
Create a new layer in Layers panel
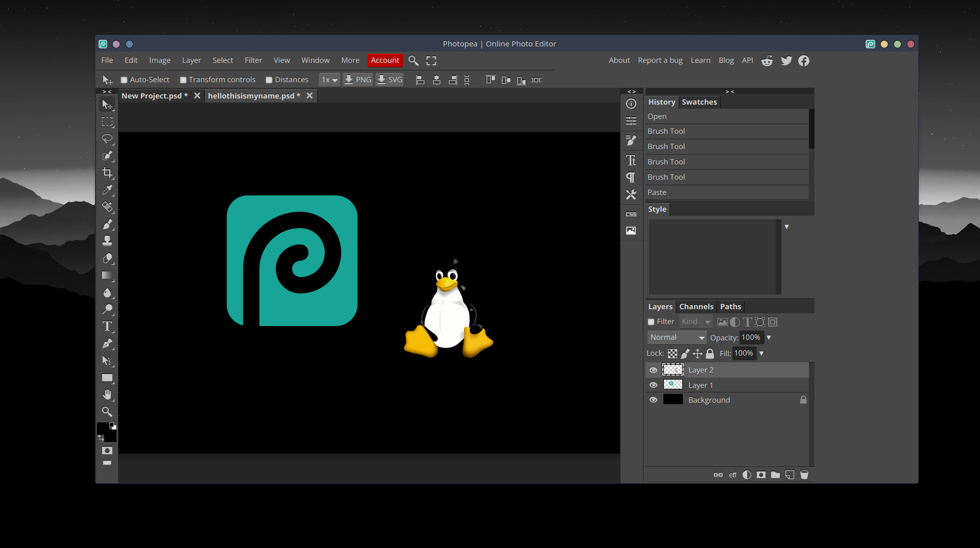click(790, 475)
